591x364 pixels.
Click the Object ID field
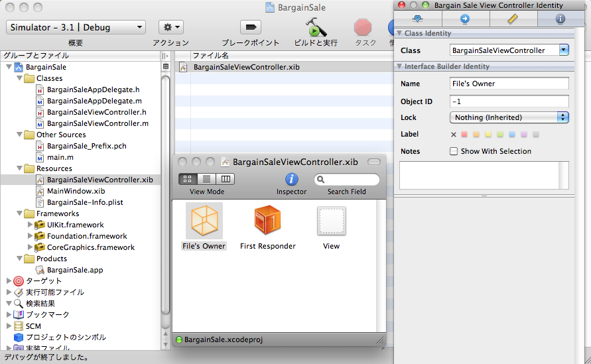509,101
